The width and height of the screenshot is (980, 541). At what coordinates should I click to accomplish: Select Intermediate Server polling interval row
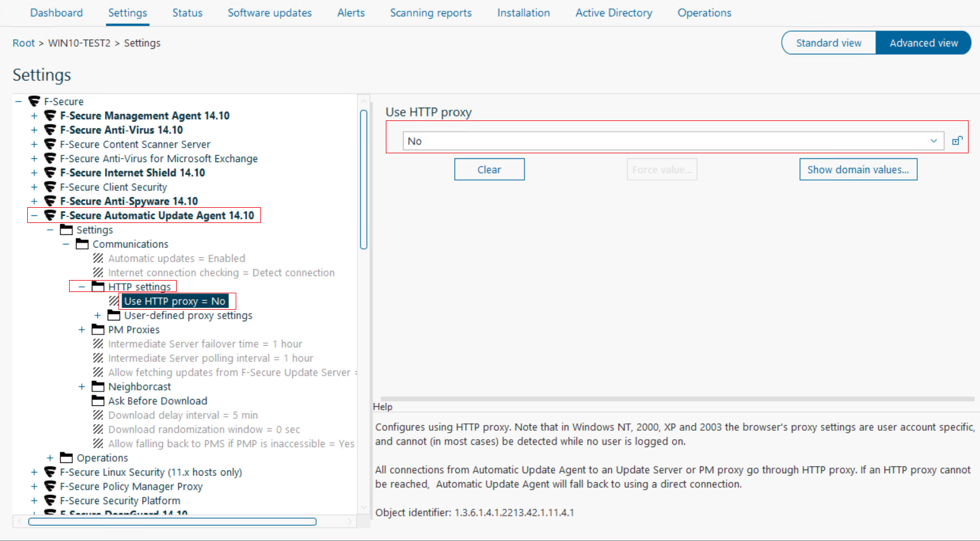point(210,358)
